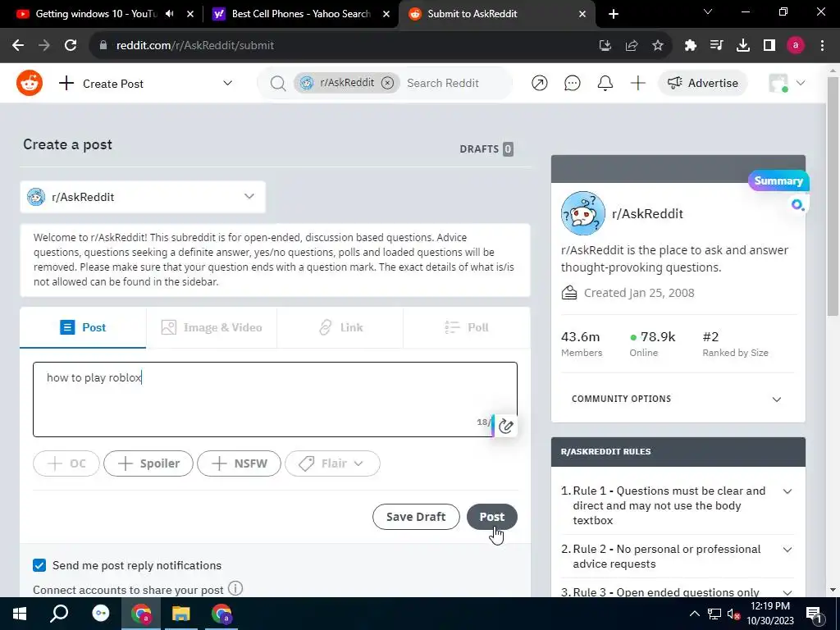Viewport: 840px width, 630px height.
Task: Expand Rule 1 details
Action: tap(787, 491)
